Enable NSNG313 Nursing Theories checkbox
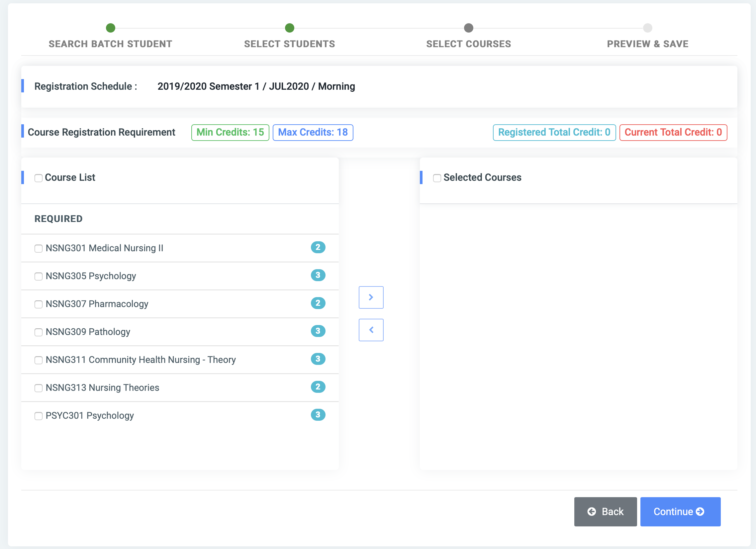The image size is (756, 549). [x=38, y=388]
